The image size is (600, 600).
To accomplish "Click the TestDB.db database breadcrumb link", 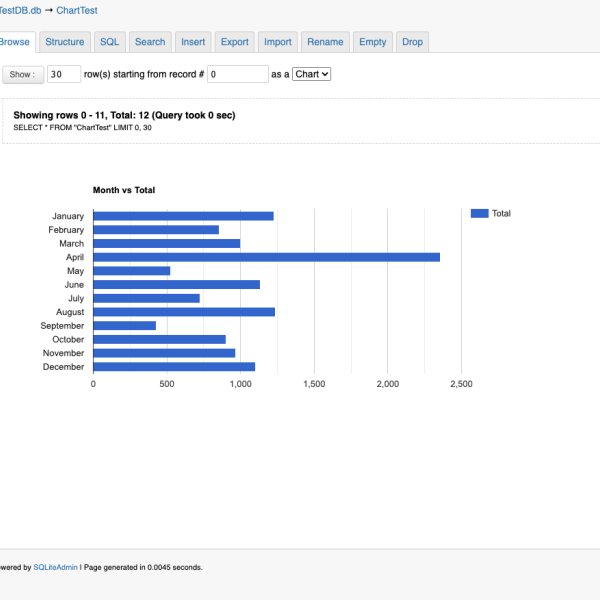I will 18,10.
